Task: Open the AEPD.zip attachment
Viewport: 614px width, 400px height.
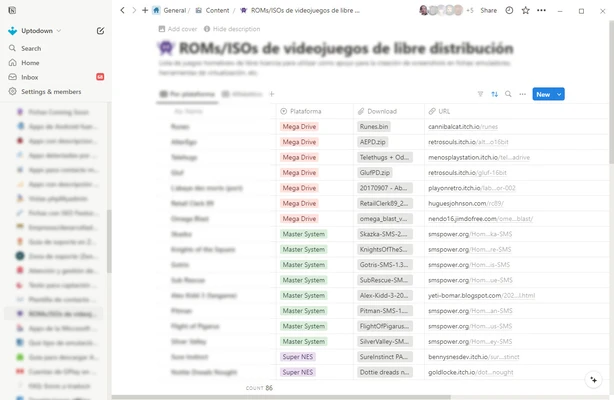Action: pos(372,142)
